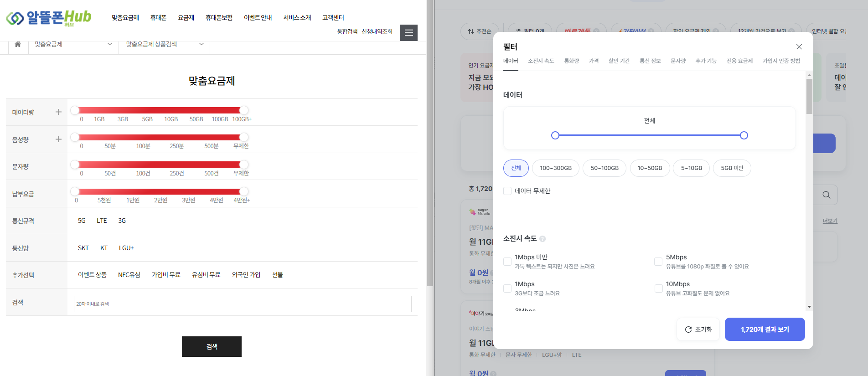
Task: Switch to 가격 filter tab
Action: [x=594, y=61]
